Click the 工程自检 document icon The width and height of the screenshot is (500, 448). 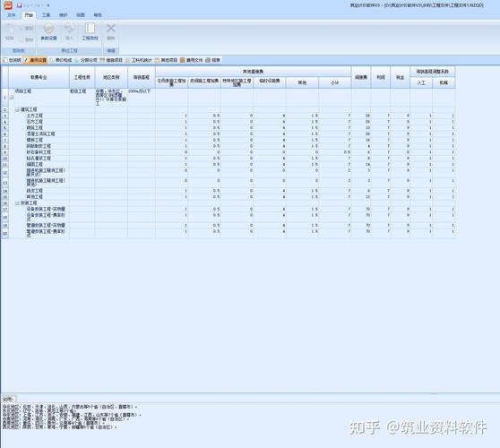tap(90, 29)
